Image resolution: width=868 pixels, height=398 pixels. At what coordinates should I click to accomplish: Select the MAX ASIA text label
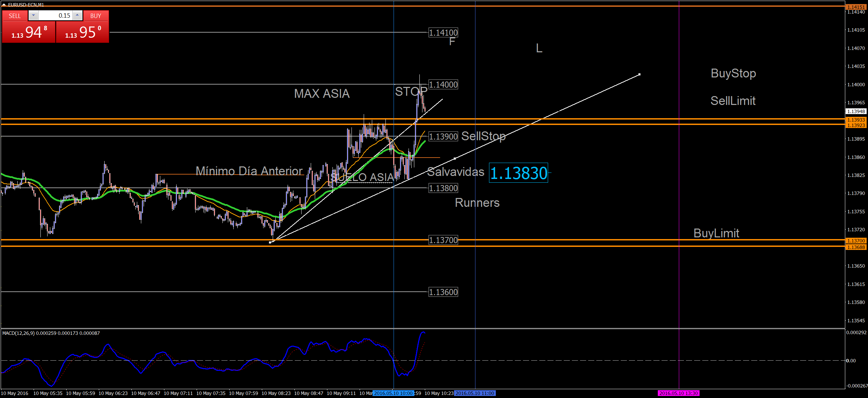(x=322, y=94)
